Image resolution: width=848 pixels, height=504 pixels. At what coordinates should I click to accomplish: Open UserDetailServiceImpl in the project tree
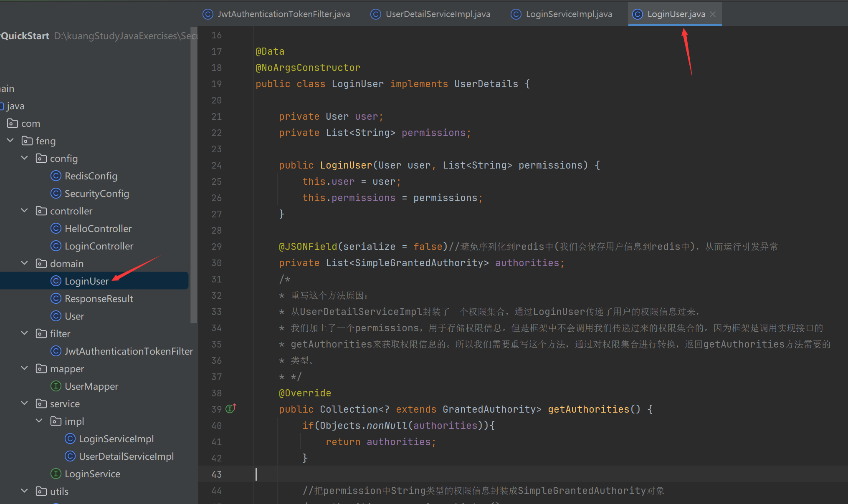click(x=127, y=456)
